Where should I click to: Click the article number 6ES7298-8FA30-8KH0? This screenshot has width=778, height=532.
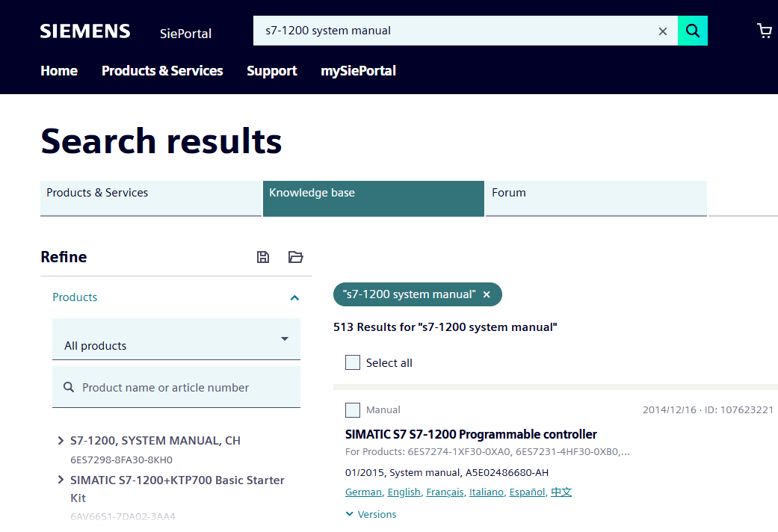tap(122, 460)
